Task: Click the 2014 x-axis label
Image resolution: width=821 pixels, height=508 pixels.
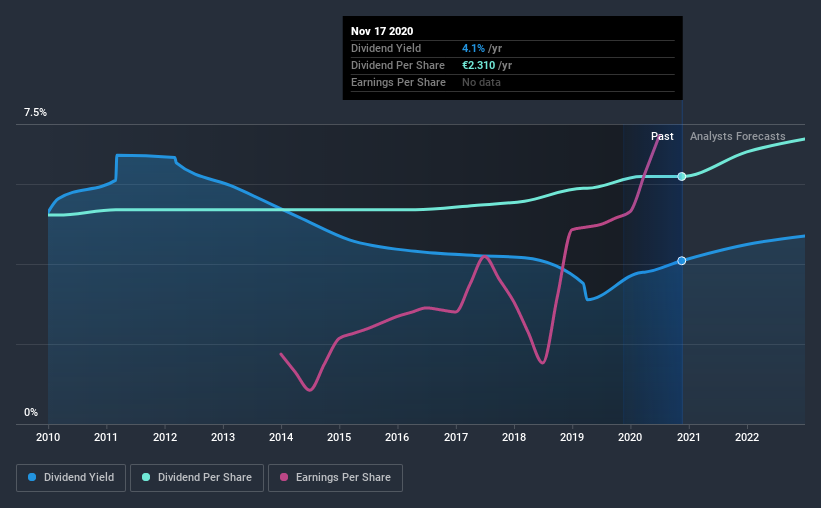Action: [281, 437]
